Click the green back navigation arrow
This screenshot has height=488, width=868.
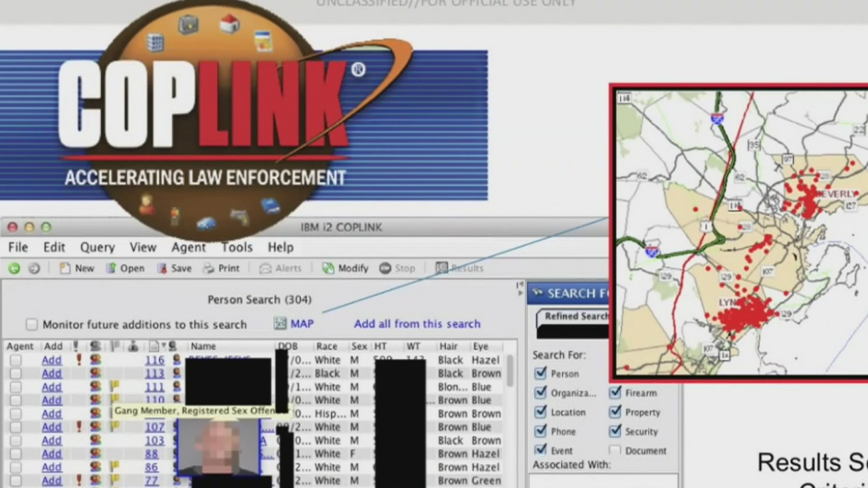tap(14, 268)
